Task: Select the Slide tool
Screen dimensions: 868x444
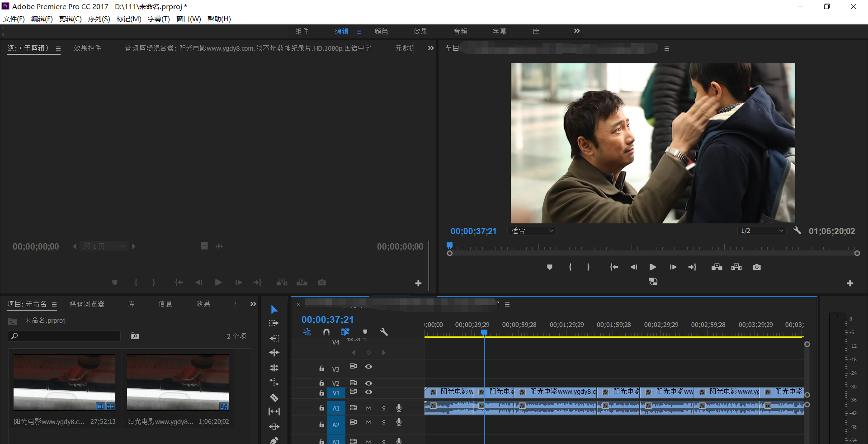Action: pyautogui.click(x=274, y=426)
